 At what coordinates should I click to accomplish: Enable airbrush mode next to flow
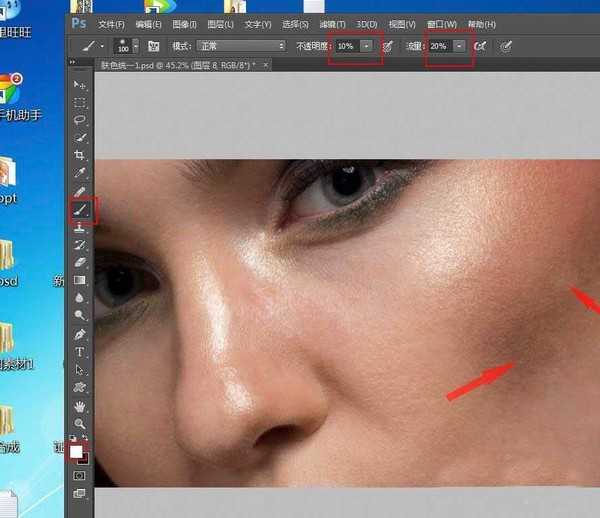(x=481, y=46)
